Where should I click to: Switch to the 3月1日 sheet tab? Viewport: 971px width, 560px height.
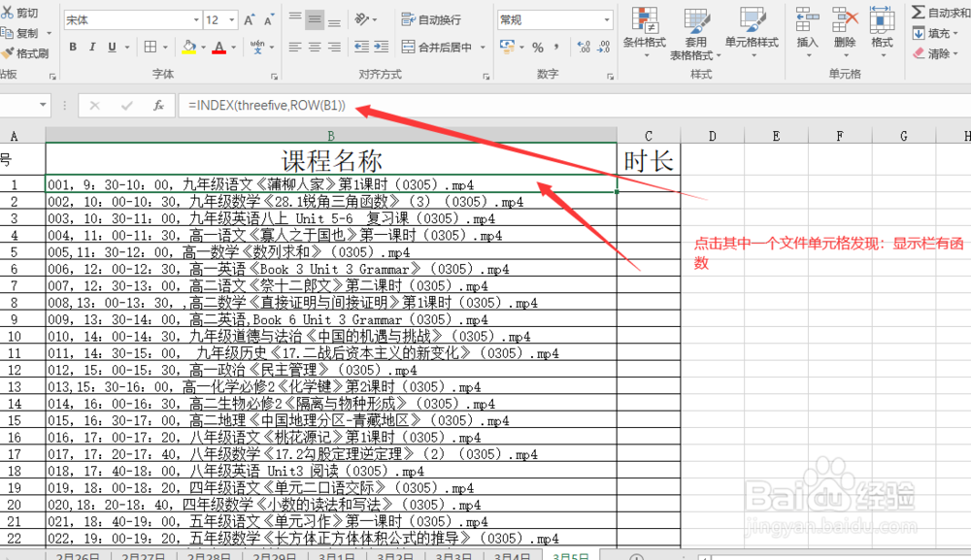(x=336, y=555)
